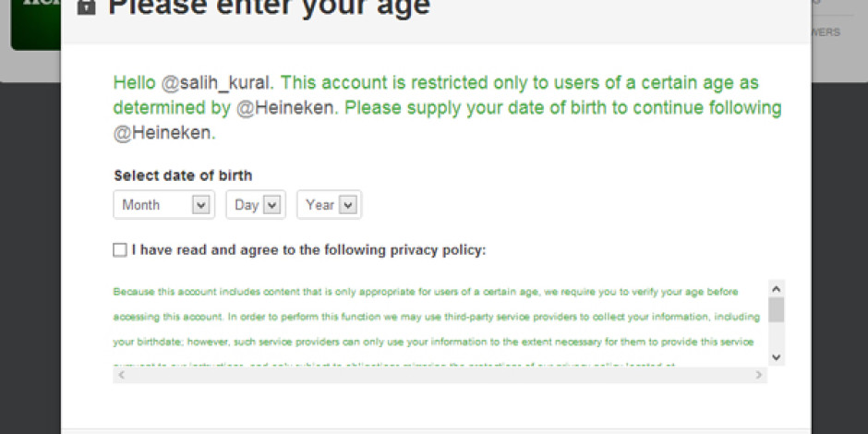Image resolution: width=868 pixels, height=434 pixels.
Task: Click the lock icon beside the title
Action: tap(86, 6)
